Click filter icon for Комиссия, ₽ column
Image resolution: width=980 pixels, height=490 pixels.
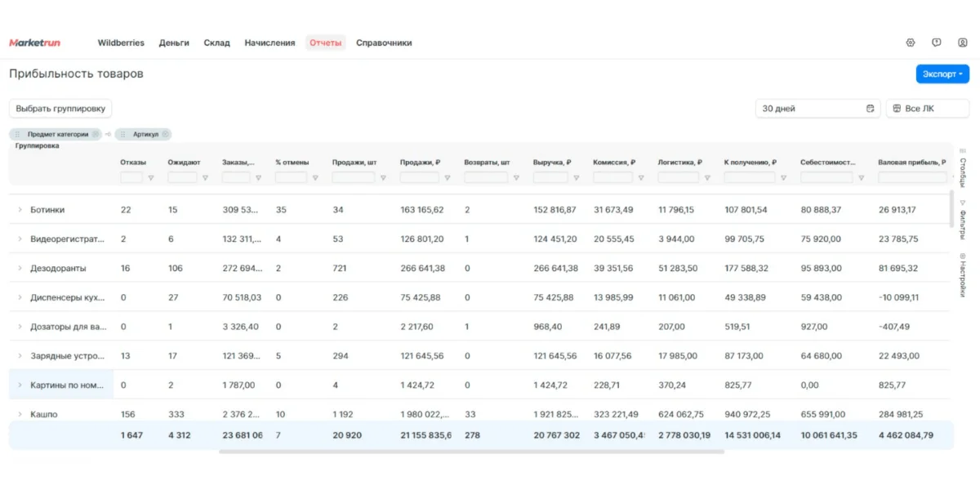point(640,178)
